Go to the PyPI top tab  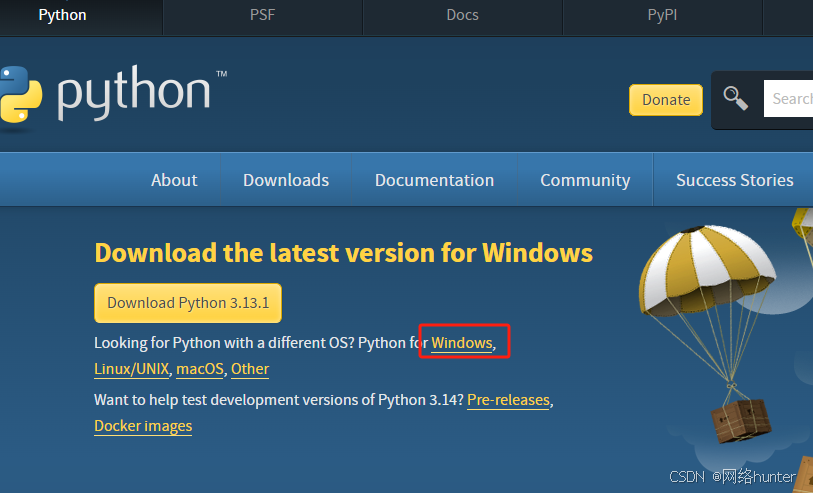pos(662,15)
